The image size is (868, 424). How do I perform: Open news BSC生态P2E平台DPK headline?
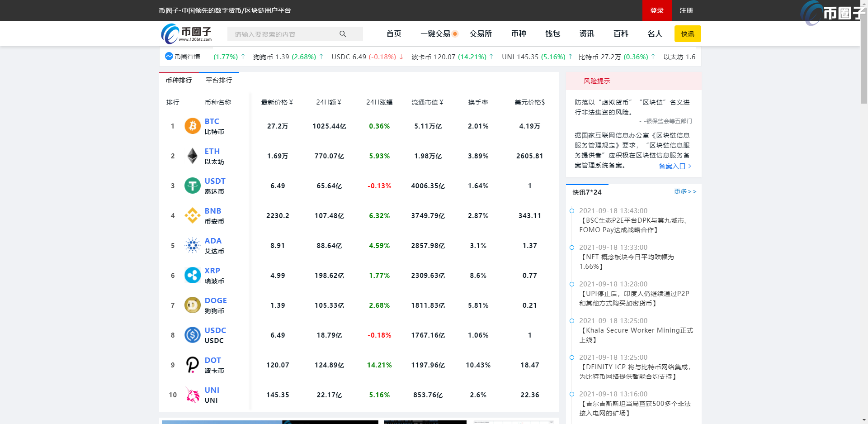[x=634, y=225]
